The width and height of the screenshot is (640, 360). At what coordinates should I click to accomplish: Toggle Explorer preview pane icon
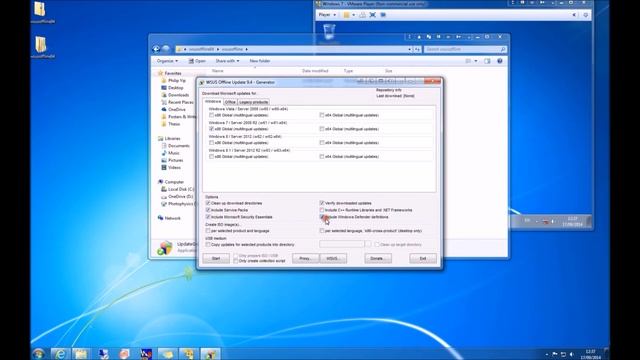click(x=487, y=61)
